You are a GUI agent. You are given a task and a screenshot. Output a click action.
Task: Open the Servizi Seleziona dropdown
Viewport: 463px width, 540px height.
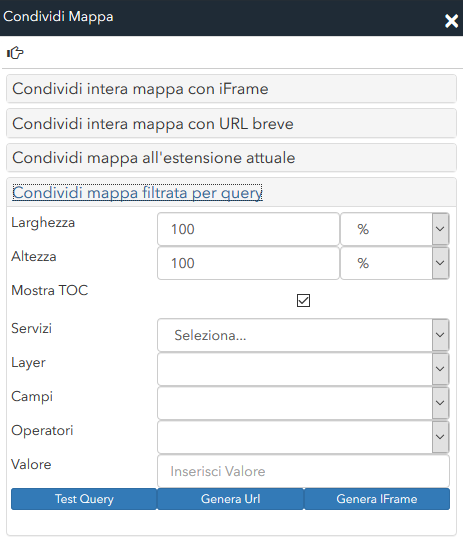[303, 335]
